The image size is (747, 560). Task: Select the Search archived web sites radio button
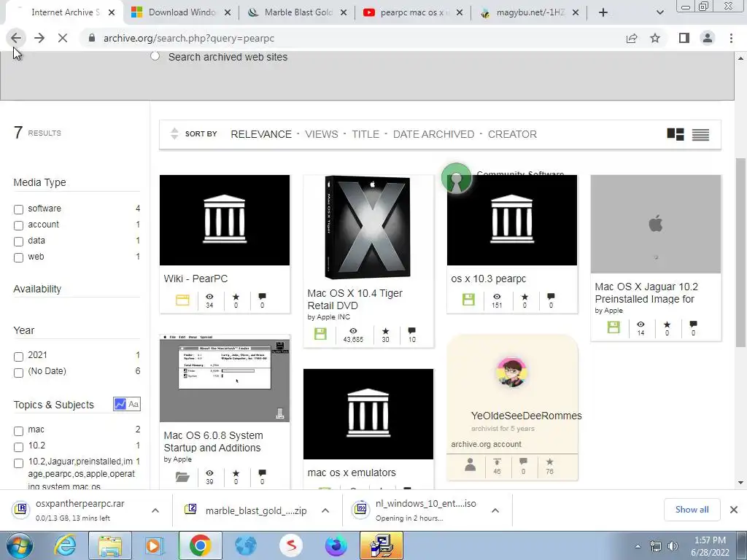point(155,56)
